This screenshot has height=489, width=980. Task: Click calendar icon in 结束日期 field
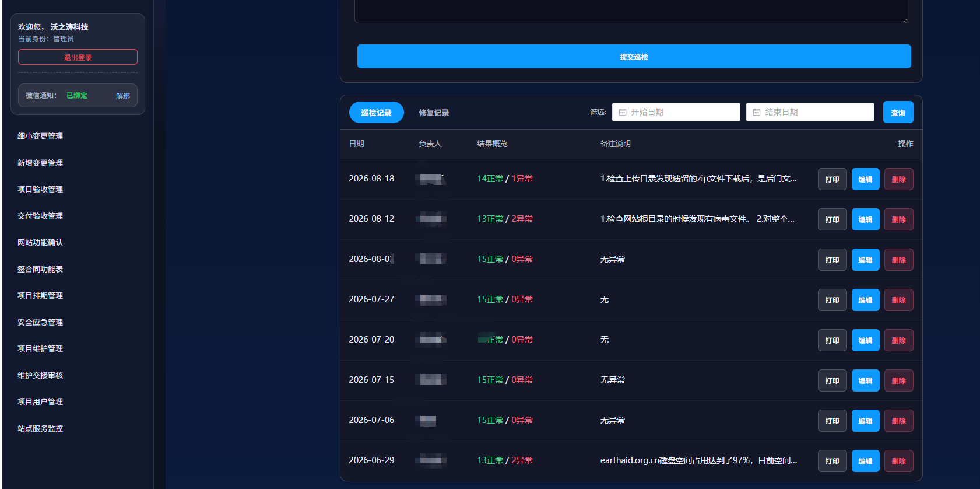[x=757, y=112]
